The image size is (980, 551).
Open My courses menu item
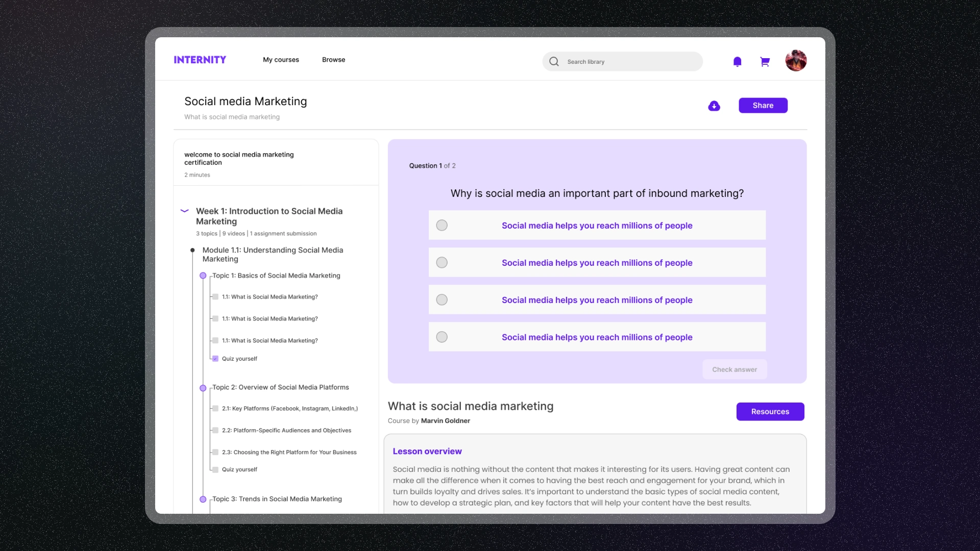(281, 60)
